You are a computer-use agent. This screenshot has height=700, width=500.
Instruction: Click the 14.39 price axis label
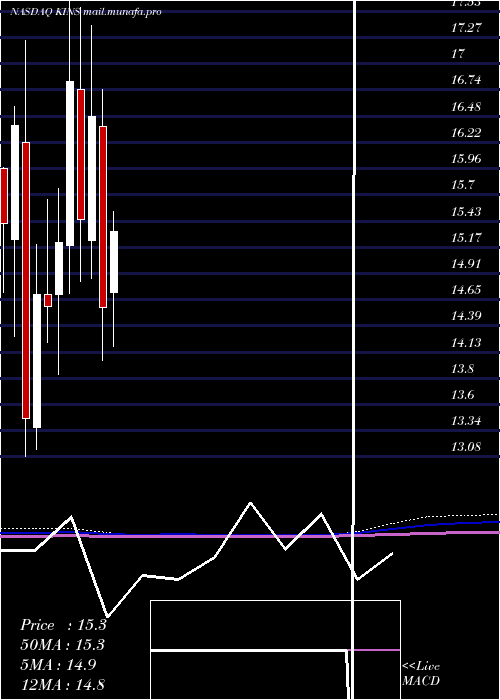466,316
